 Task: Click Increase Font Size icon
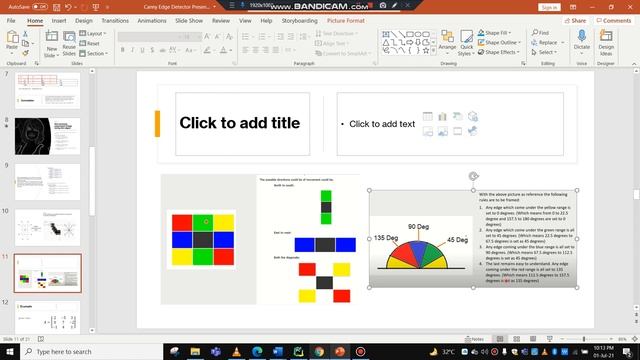pos(207,37)
